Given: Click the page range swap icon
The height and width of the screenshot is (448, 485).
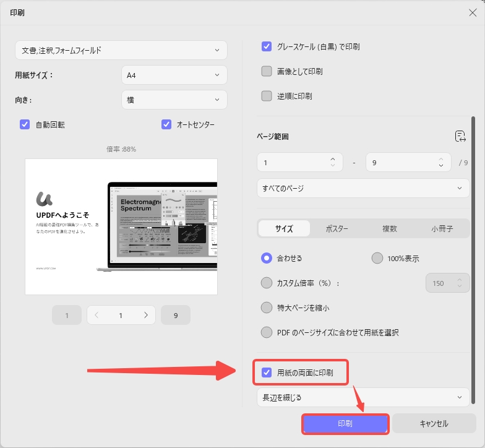Looking at the screenshot, I should pyautogui.click(x=460, y=136).
